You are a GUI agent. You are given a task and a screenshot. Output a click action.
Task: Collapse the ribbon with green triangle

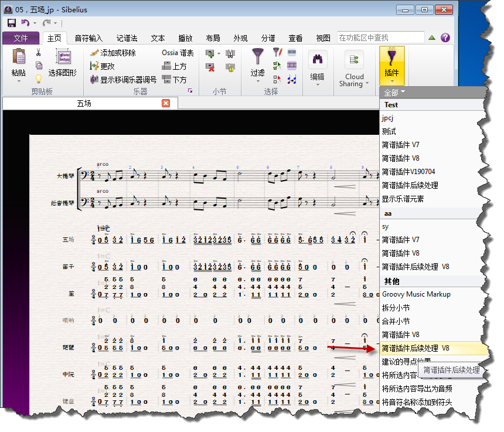[432, 38]
